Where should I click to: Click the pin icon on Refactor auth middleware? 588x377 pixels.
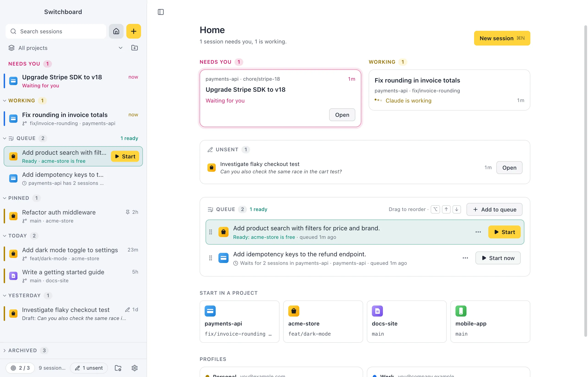coord(128,212)
